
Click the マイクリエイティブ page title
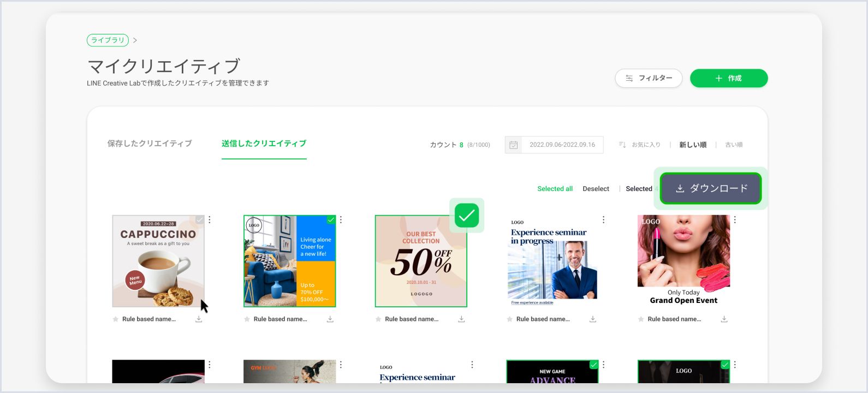click(x=164, y=66)
